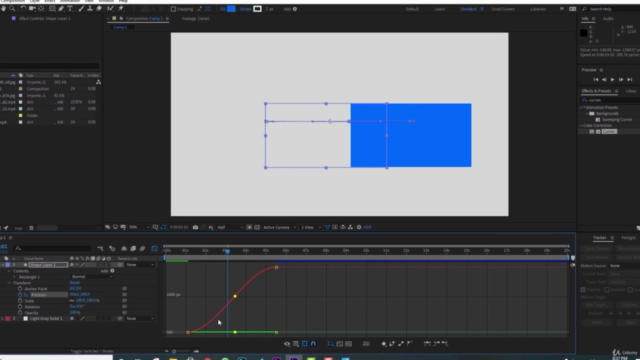
Task: Select the Clone Stamp tool
Action: (x=90, y=9)
